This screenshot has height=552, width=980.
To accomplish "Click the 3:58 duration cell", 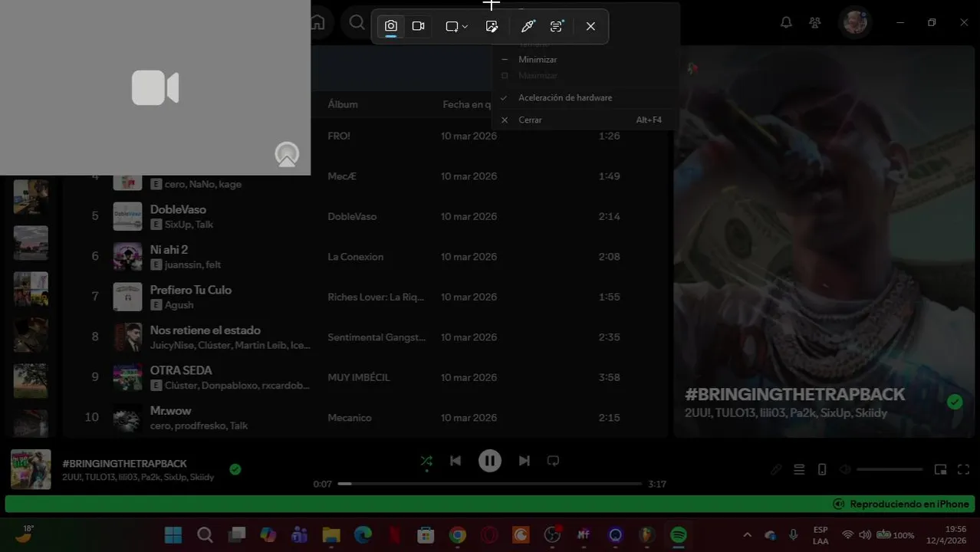I will point(609,377).
